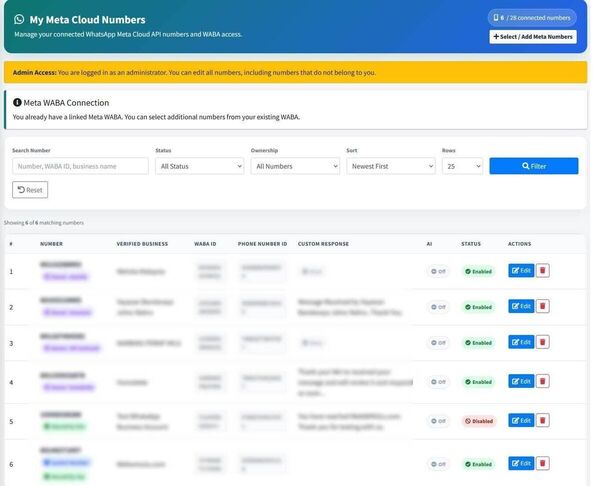
Task: Delete number in row 4 via trash icon
Action: [543, 381]
